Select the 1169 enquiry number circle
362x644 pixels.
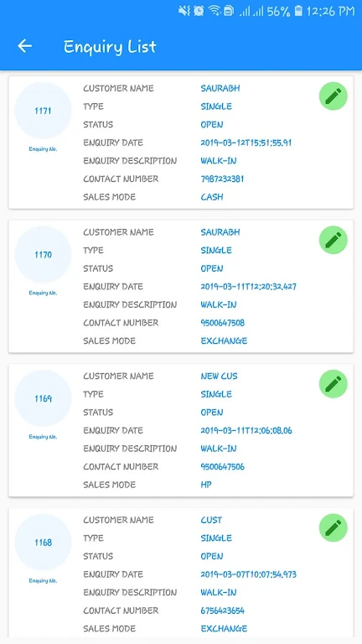click(43, 398)
